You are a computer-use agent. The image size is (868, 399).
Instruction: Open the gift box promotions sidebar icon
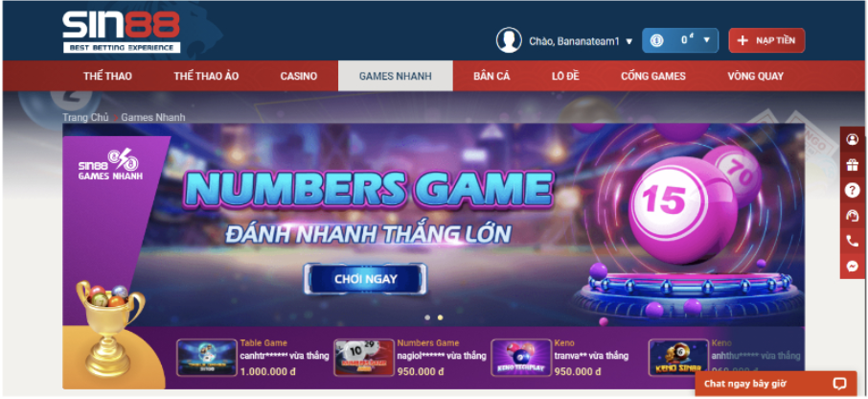[853, 165]
